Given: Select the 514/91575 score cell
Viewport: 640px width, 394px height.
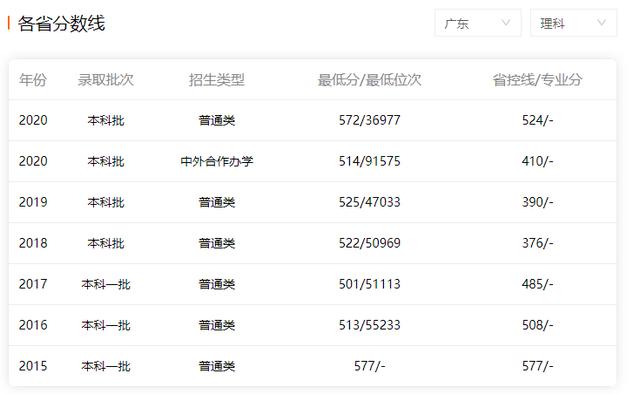Looking at the screenshot, I should point(369,161).
